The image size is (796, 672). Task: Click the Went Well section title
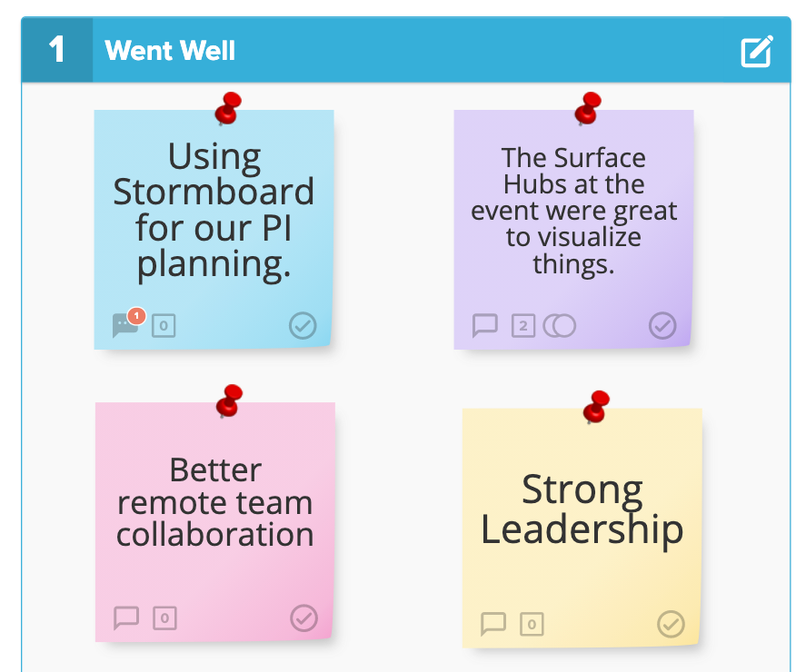[x=170, y=50]
